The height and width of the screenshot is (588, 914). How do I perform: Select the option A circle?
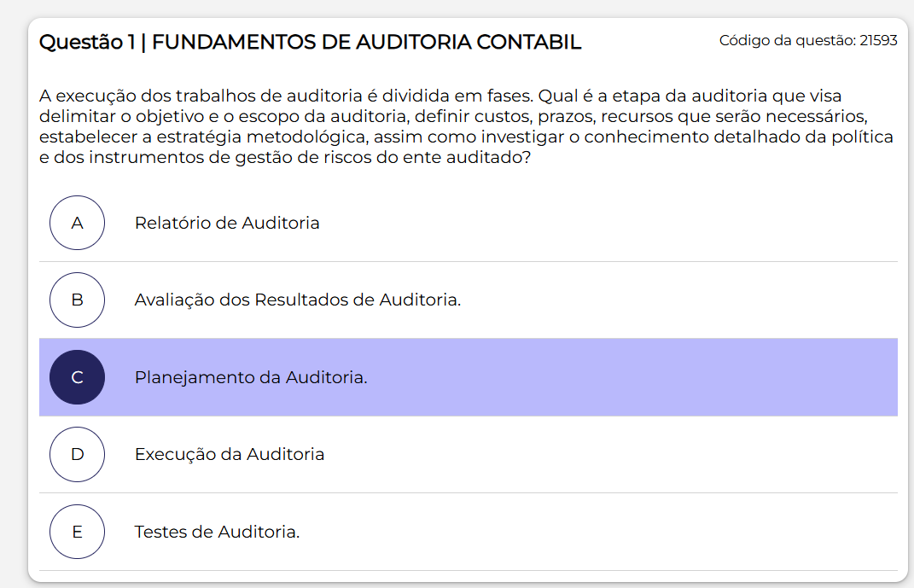click(x=77, y=223)
